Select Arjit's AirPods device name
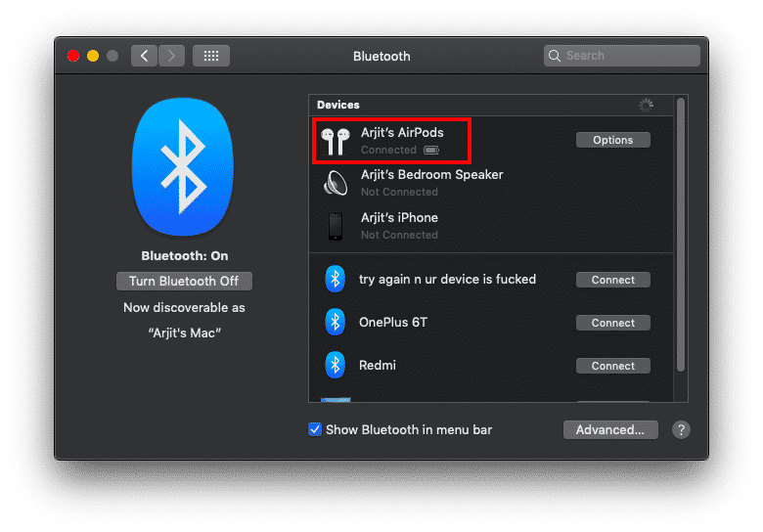 coord(402,132)
